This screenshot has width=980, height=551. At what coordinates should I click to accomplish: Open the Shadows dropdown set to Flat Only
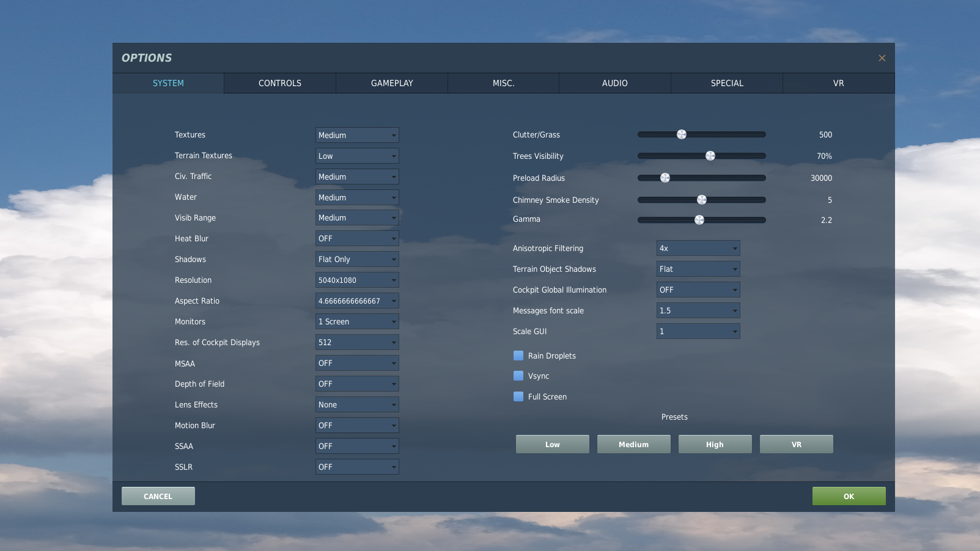pos(357,259)
